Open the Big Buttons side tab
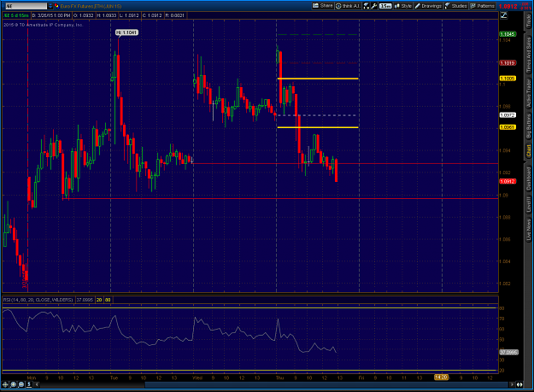534x392 pixels. (x=529, y=126)
